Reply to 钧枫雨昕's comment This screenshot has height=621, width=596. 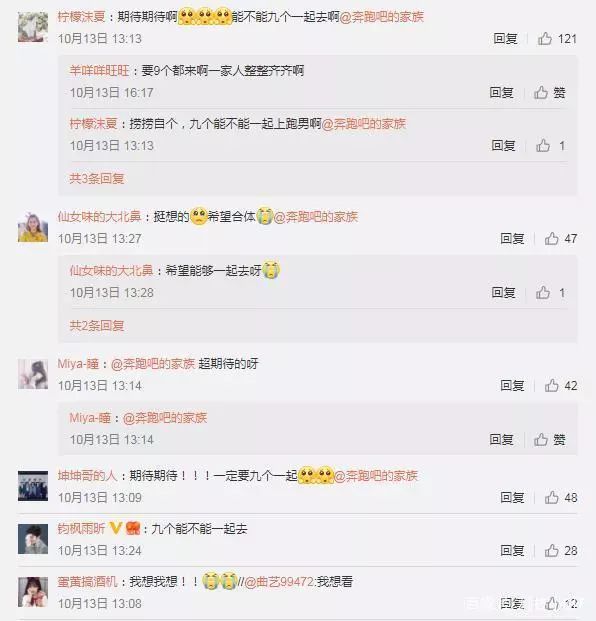pos(512,551)
